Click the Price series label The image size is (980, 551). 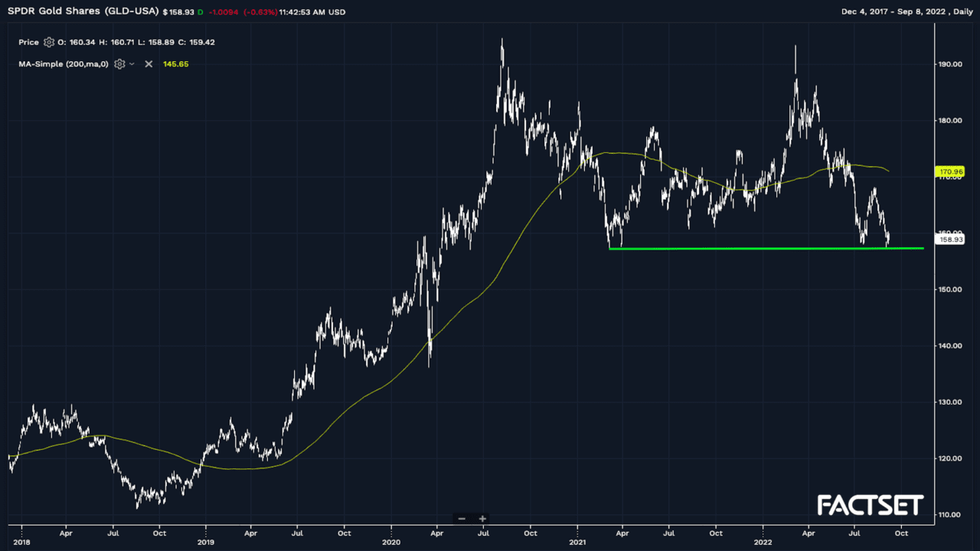coord(28,42)
